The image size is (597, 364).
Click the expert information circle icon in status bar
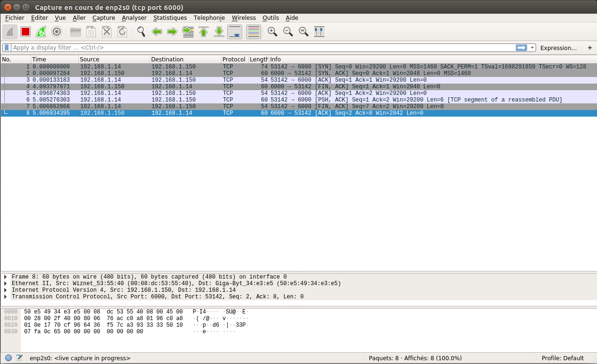pos(9,358)
